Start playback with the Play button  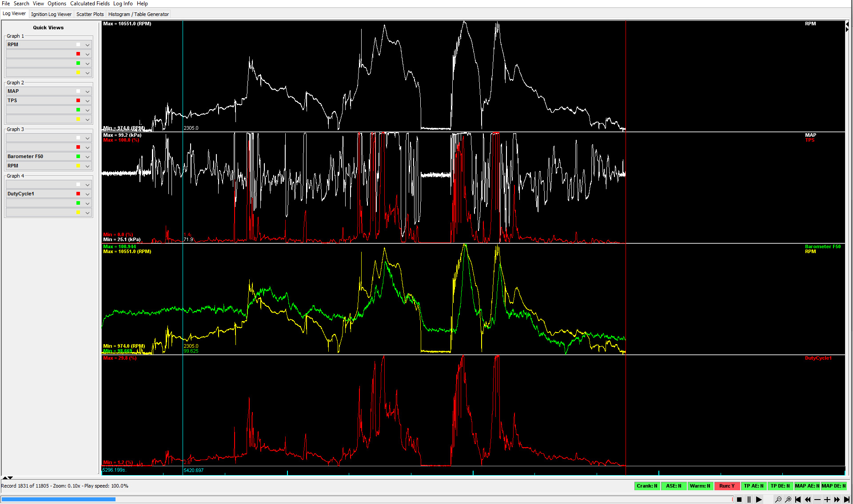[759, 500]
